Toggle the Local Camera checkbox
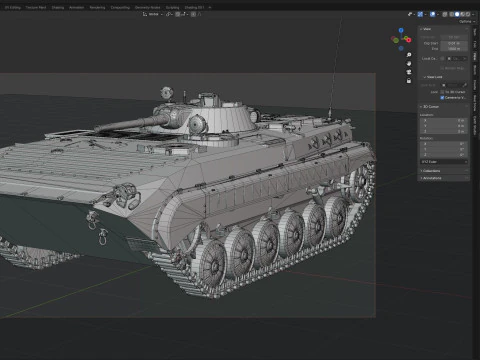This screenshot has height=360, width=480. tap(442, 59)
